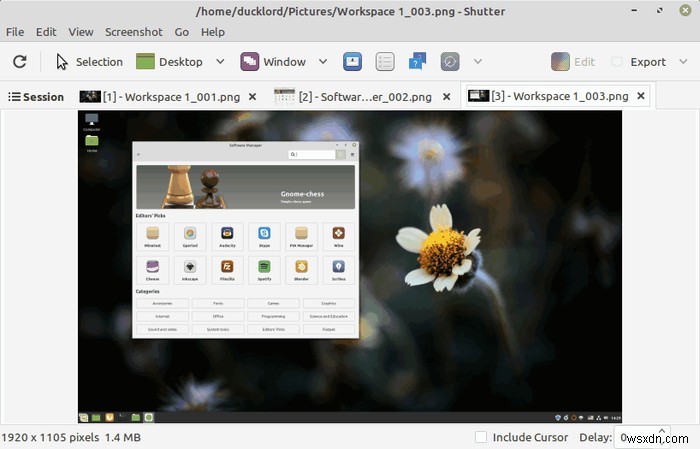Maximize the Shutter window
The height and width of the screenshot is (449, 700).
(660, 10)
